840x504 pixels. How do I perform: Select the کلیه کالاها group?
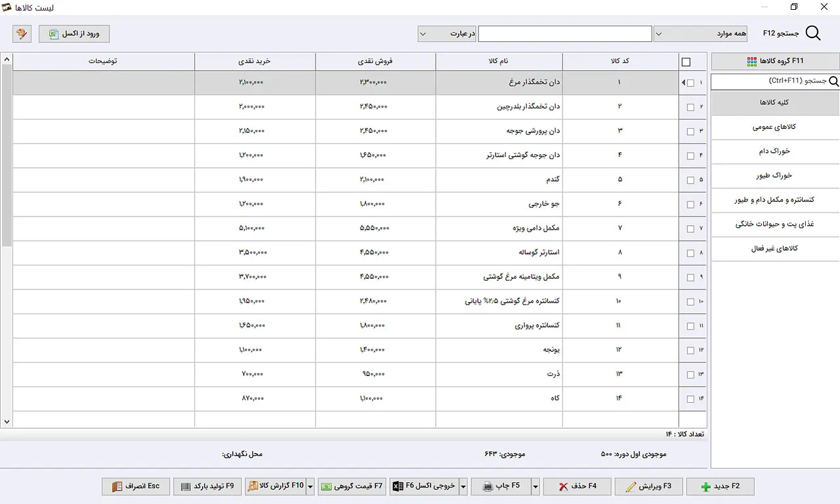pyautogui.click(x=775, y=103)
